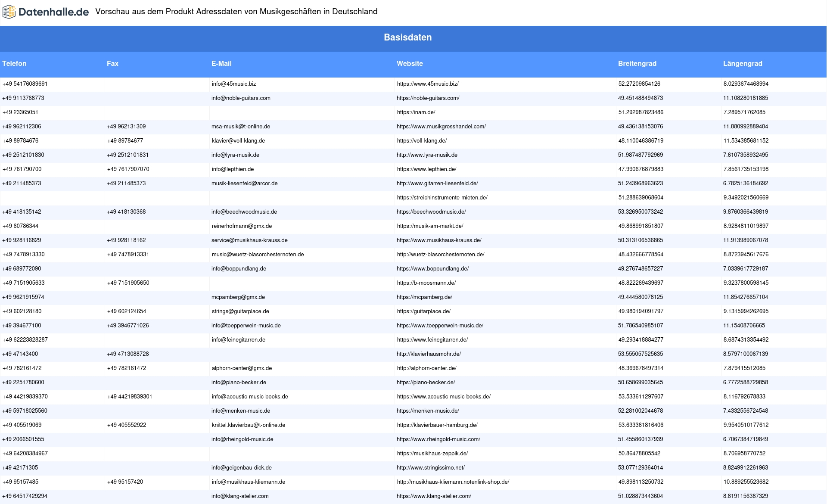The image size is (827, 504).
Task: Open website https://b-moosmann.de/
Action: tap(426, 283)
